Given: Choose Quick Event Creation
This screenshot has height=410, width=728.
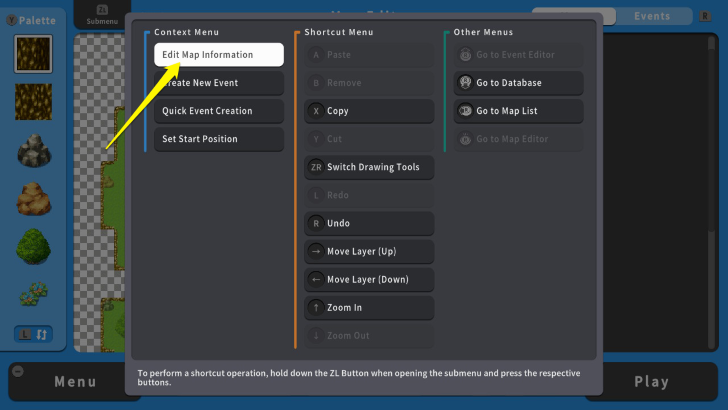Looking at the screenshot, I should click(x=218, y=111).
